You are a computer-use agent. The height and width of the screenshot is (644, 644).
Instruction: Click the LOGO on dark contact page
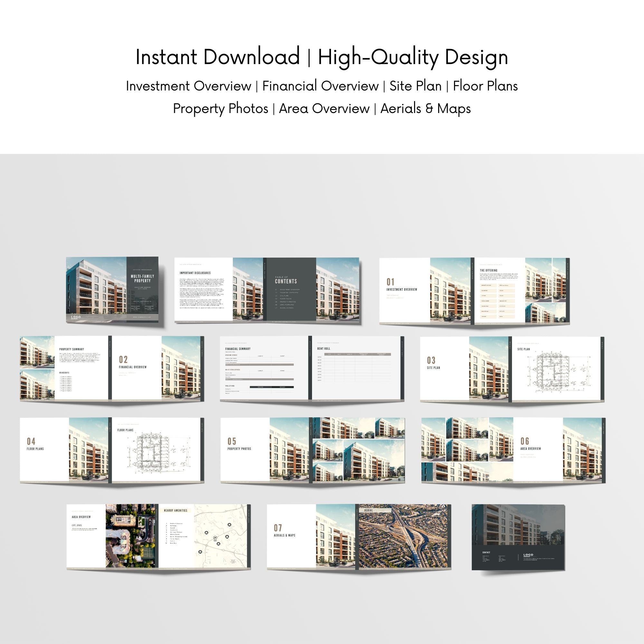pyautogui.click(x=528, y=555)
